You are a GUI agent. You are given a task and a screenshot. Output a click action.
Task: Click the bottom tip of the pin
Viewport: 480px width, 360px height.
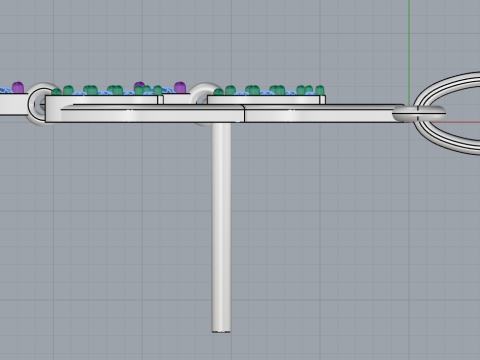pos(221,331)
